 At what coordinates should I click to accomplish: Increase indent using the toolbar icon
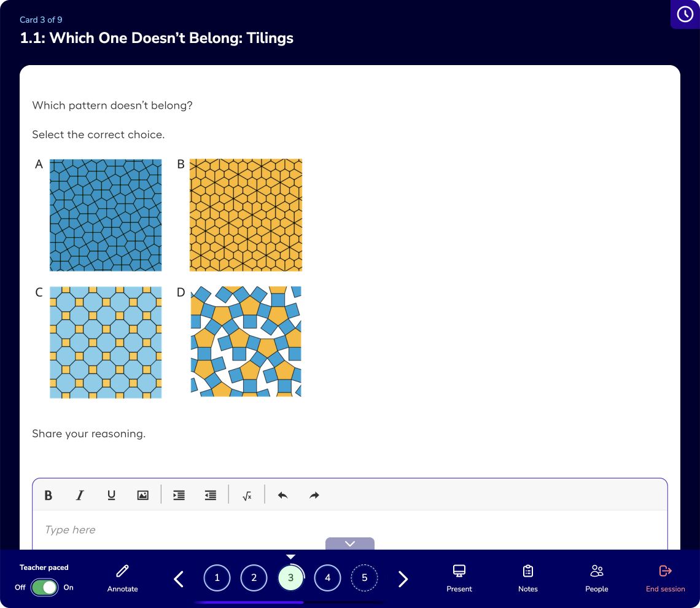click(179, 495)
